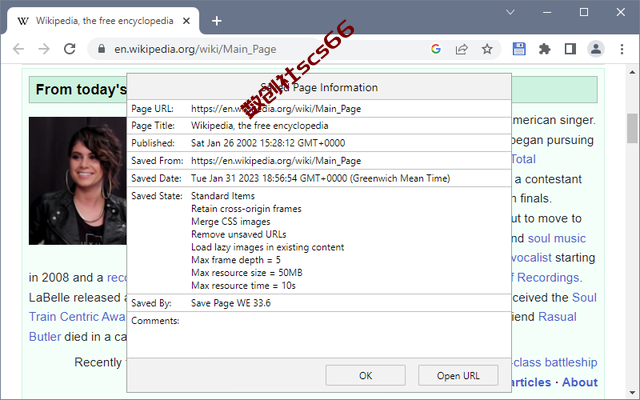Follow the 'Total' link
The image size is (640, 400).
(524, 159)
